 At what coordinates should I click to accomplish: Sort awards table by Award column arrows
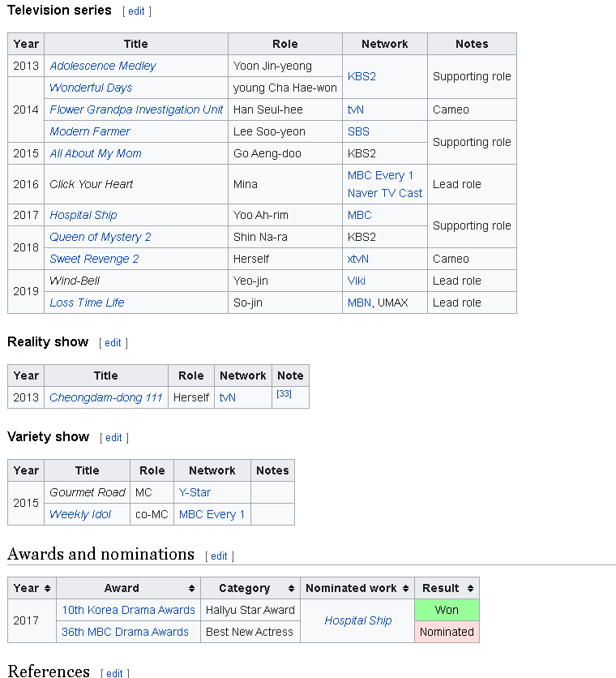click(x=191, y=588)
